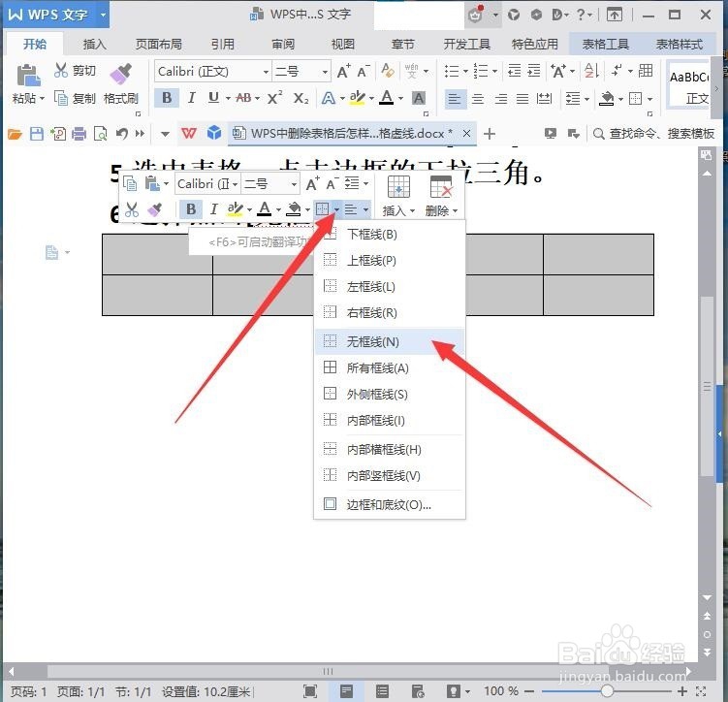The width and height of the screenshot is (728, 702).
Task: Select the 正文 style thumbnail
Action: point(689,86)
